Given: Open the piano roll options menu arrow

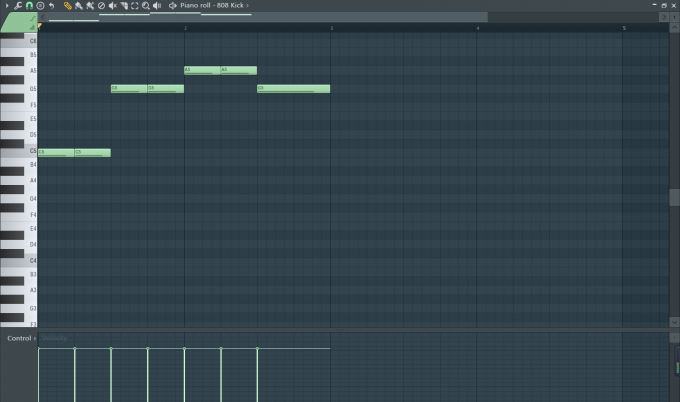Looking at the screenshot, I should [x=7, y=5].
